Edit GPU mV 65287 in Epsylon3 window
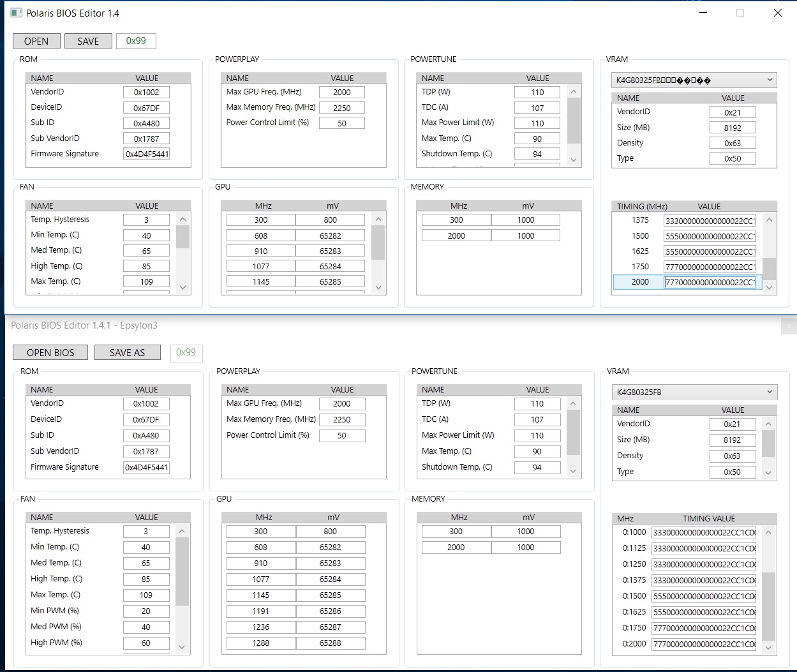This screenshot has width=797, height=672. pos(330,627)
